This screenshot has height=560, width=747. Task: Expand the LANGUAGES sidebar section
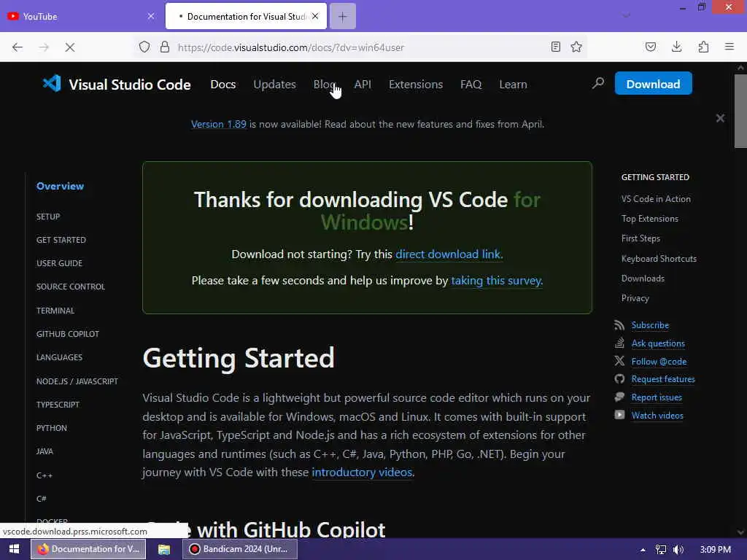[59, 357]
